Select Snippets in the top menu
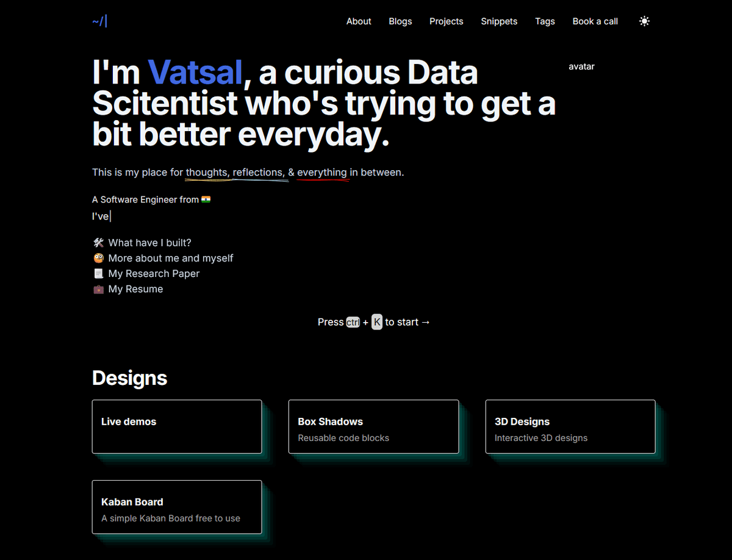Viewport: 732px width, 560px height. pyautogui.click(x=499, y=21)
